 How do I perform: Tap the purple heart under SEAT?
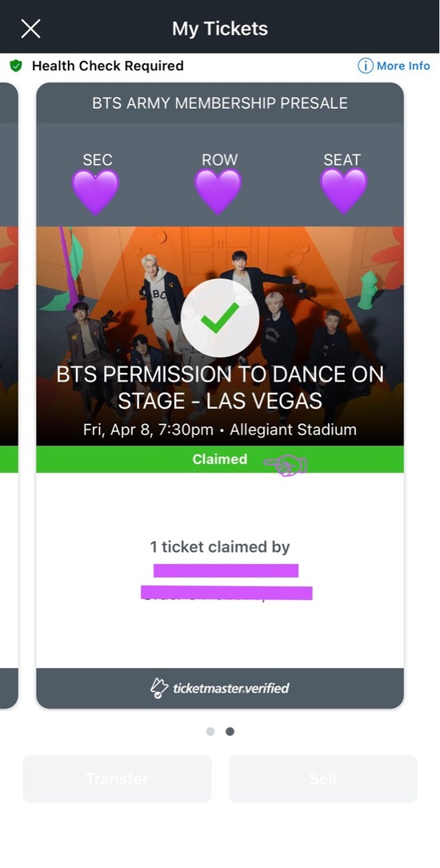[343, 191]
